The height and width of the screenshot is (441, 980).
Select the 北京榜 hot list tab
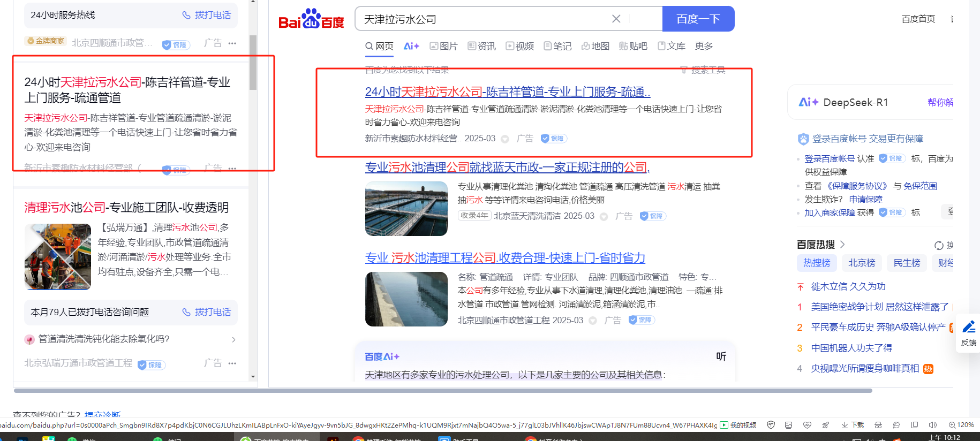tap(862, 263)
